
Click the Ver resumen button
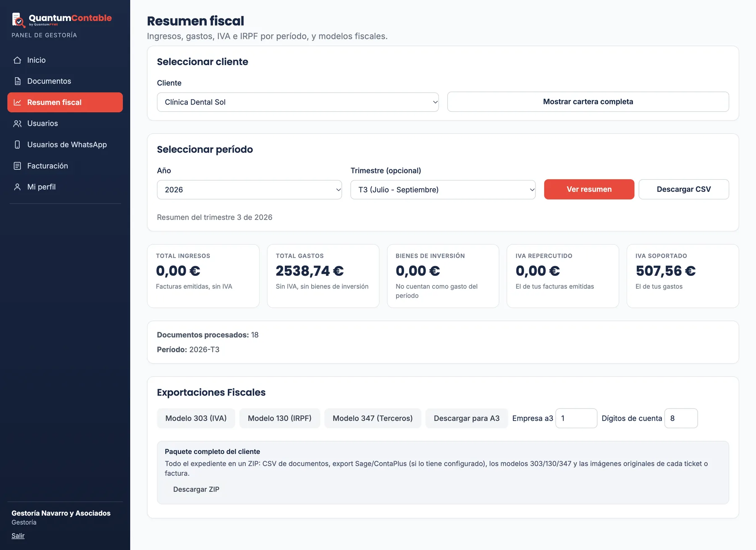tap(589, 189)
